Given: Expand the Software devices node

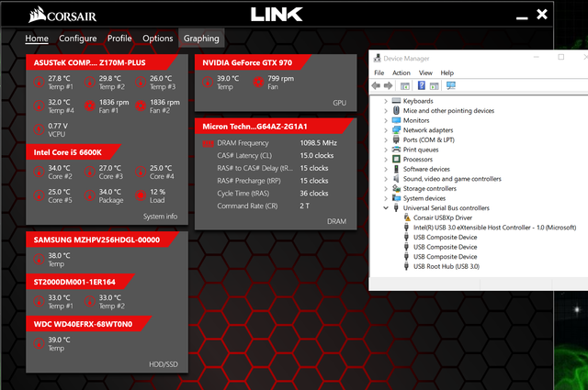Looking at the screenshot, I should (386, 169).
